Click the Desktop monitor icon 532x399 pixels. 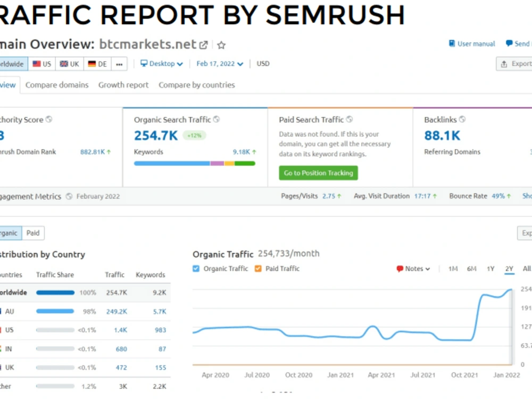coord(144,63)
